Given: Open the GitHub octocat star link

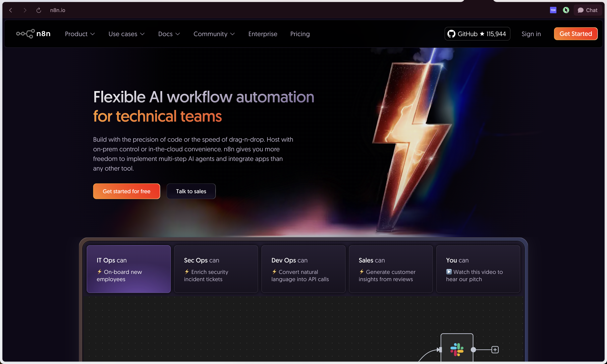Looking at the screenshot, I should pyautogui.click(x=477, y=34).
